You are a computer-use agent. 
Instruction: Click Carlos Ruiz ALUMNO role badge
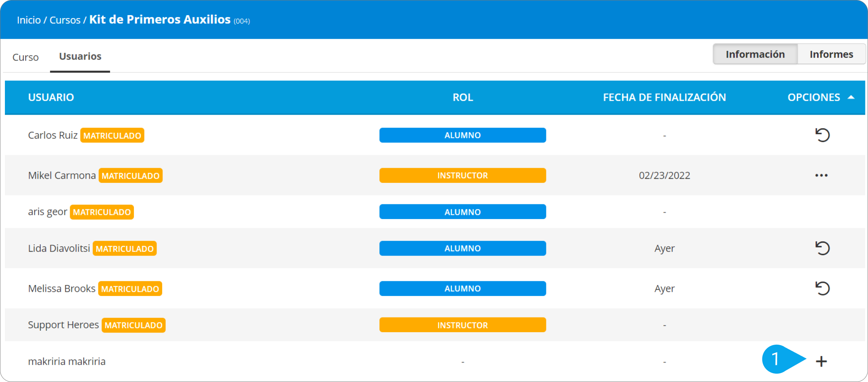tap(462, 135)
